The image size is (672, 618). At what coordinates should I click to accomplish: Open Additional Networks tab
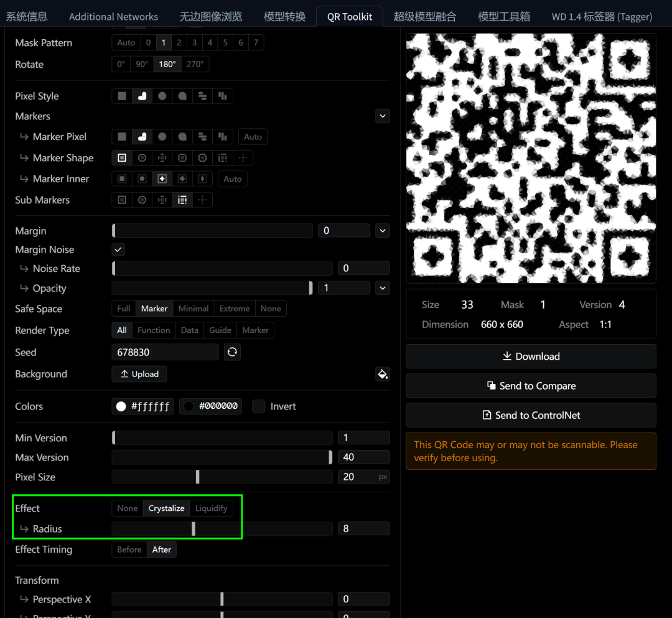(114, 17)
